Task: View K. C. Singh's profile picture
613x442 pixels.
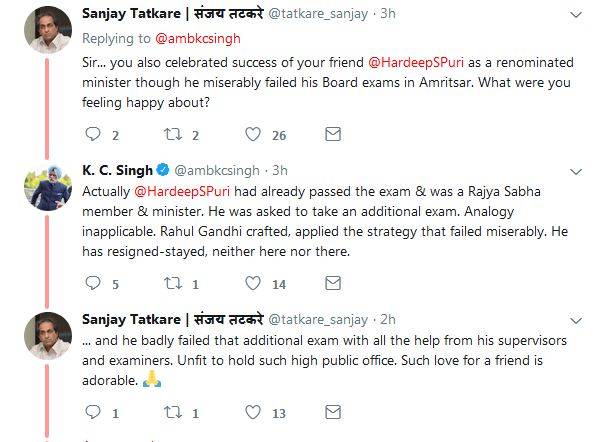Action: click(52, 187)
